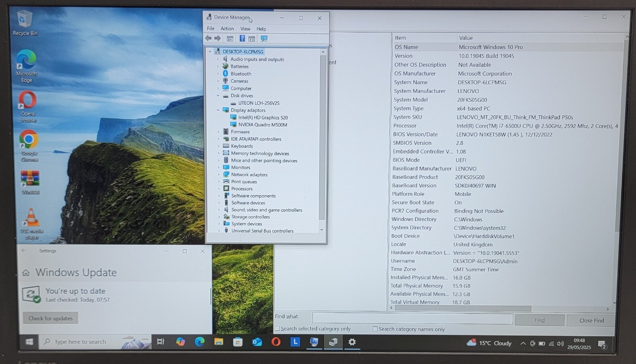Collapse the Disk drives category
This screenshot has height=364, width=636.
218,96
